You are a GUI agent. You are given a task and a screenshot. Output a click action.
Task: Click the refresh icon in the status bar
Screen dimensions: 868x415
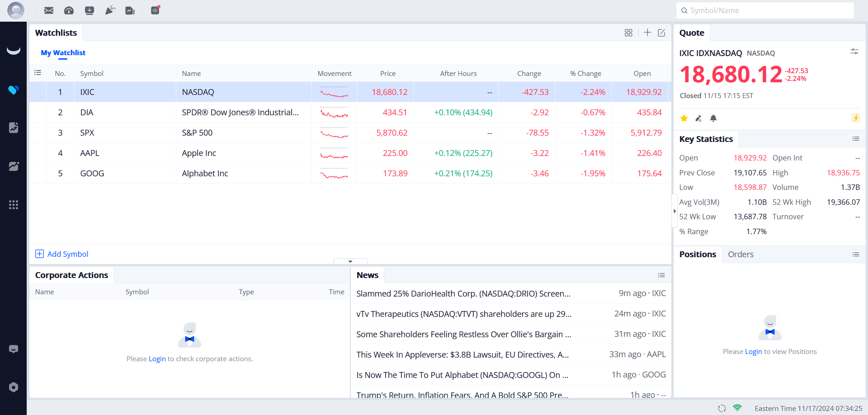click(722, 408)
